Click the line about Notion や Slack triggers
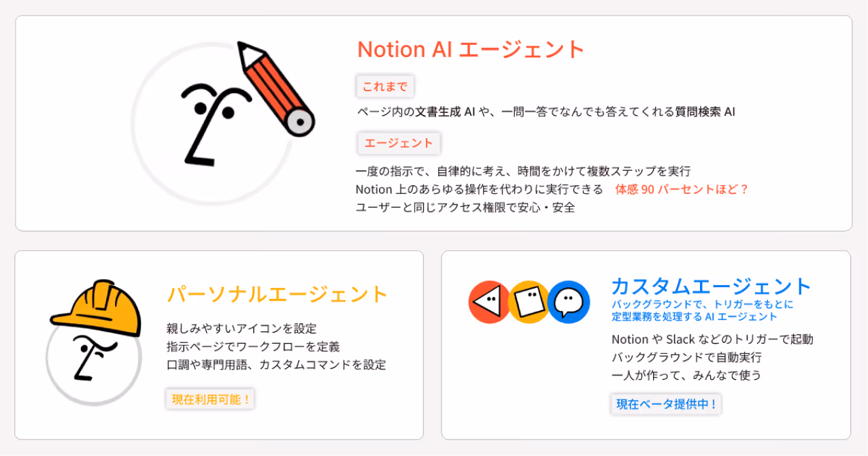The height and width of the screenshot is (456, 868). tap(712, 339)
